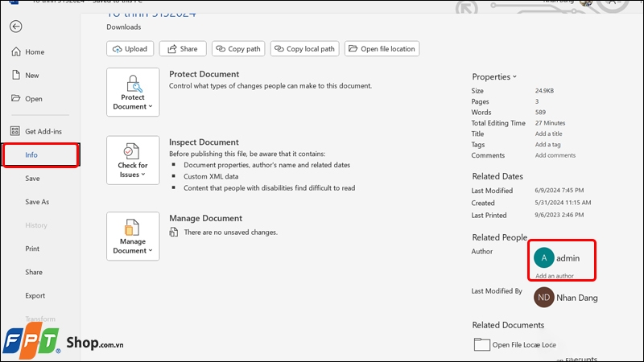The height and width of the screenshot is (362, 644).
Task: Select Save As in the sidebar
Action: pyautogui.click(x=37, y=202)
